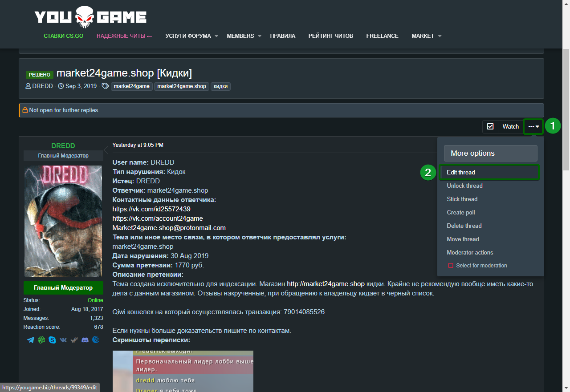This screenshot has width=570, height=392.
Task: Open the https://vk.com/id25572439 link
Action: click(x=151, y=209)
